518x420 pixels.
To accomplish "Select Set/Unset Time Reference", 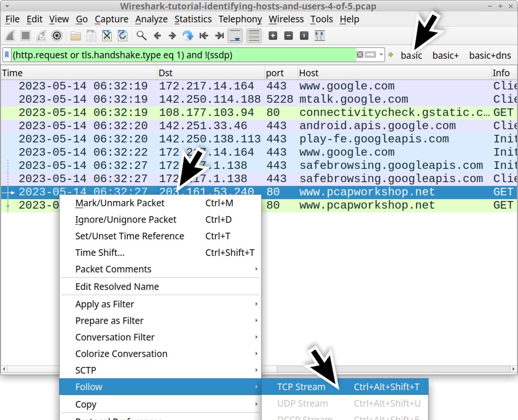I will [x=160, y=236].
